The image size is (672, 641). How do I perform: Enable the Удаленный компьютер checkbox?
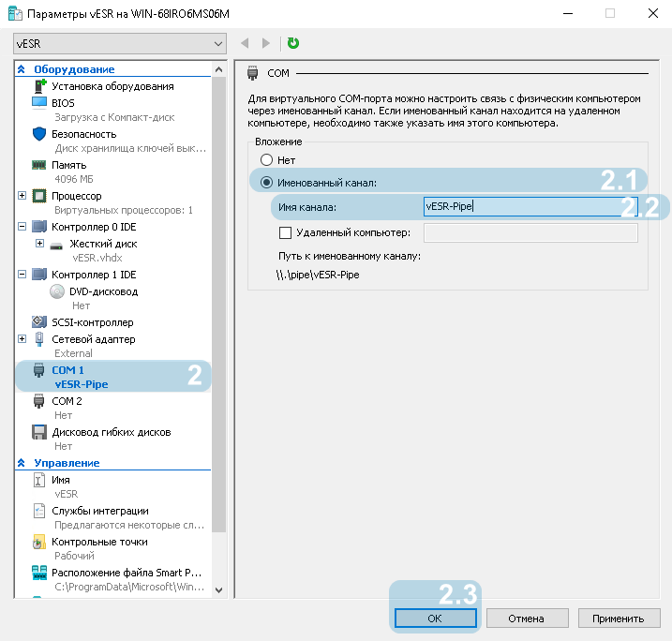286,232
